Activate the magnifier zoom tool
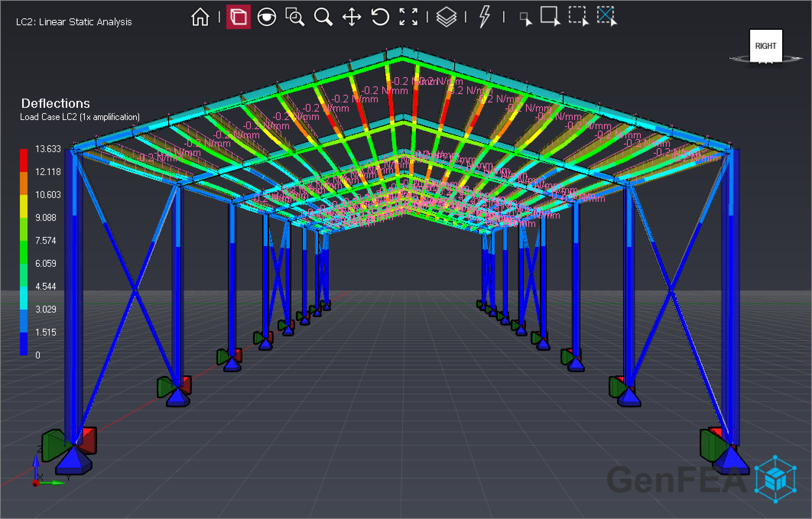This screenshot has width=812, height=519. 323,17
